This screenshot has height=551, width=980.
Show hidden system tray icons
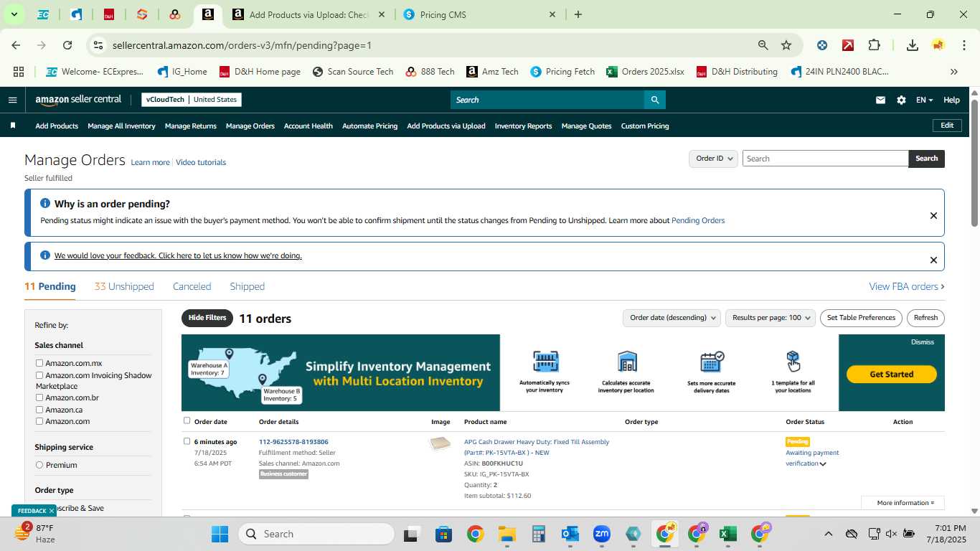point(828,534)
